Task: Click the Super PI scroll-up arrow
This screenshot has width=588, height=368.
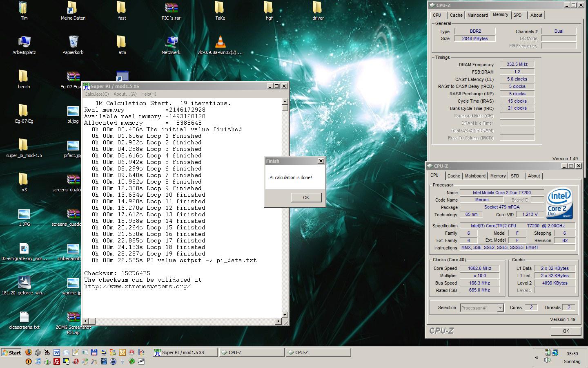Action: coord(285,102)
